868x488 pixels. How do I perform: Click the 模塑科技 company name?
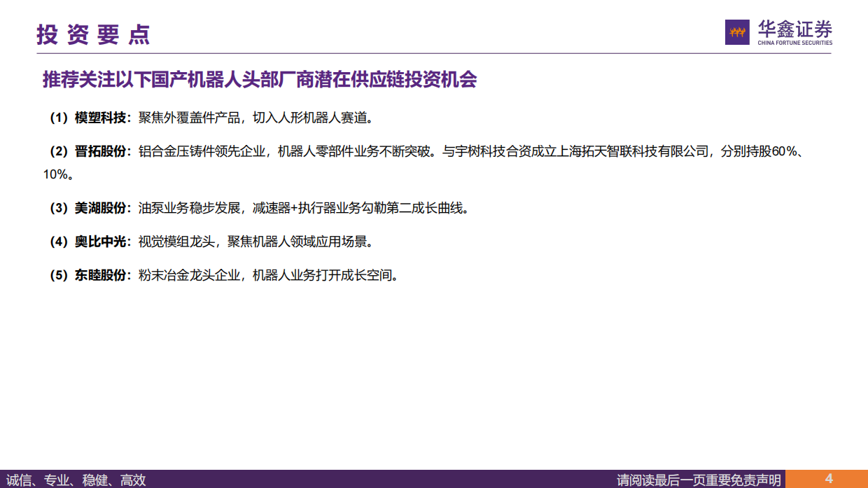pos(100,118)
